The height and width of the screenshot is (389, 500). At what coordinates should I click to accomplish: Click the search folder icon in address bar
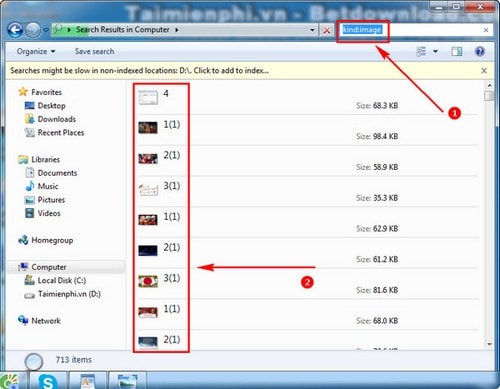[58, 29]
